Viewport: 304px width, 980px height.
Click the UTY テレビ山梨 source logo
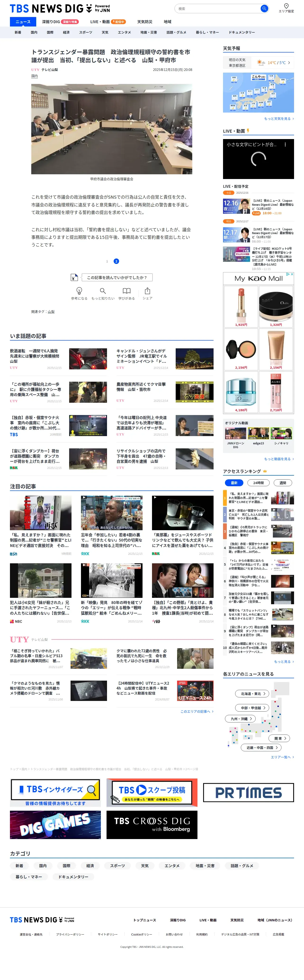click(x=45, y=70)
